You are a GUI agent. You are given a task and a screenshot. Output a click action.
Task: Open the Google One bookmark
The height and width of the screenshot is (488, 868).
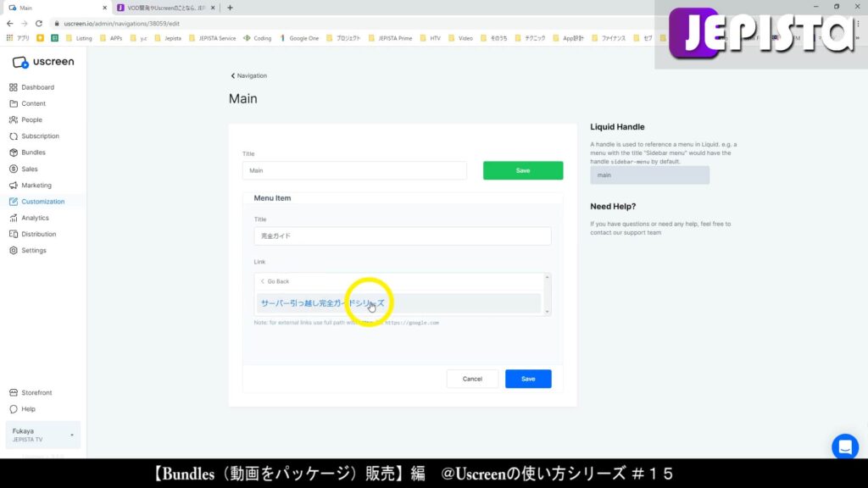[x=299, y=38]
